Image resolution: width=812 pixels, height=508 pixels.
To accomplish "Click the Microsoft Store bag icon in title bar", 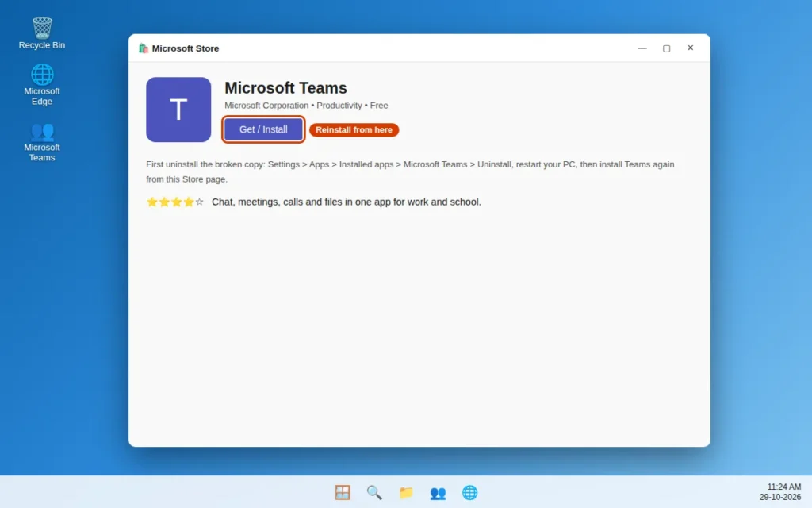I will click(144, 48).
